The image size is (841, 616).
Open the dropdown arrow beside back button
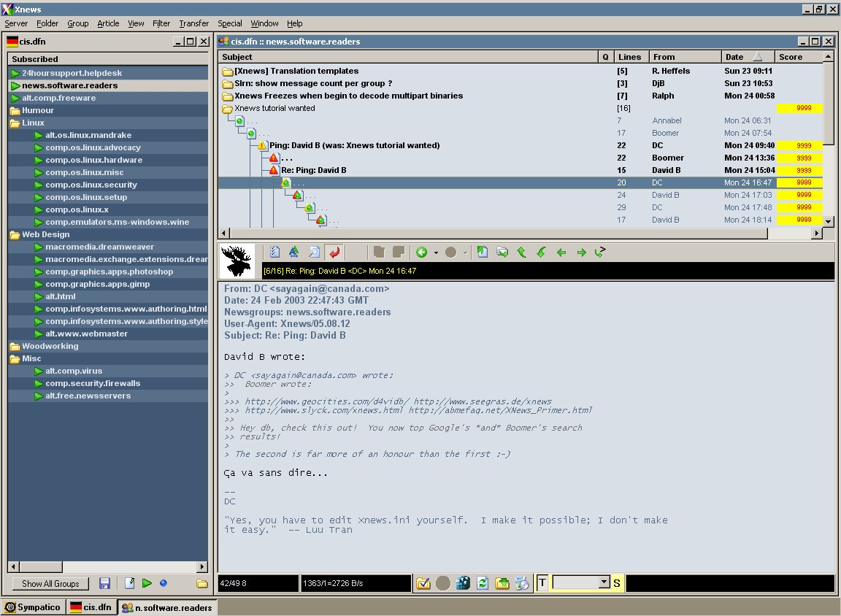pyautogui.click(x=436, y=253)
